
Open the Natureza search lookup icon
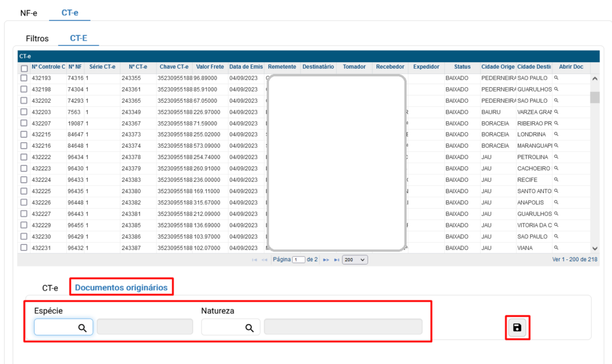tap(249, 328)
